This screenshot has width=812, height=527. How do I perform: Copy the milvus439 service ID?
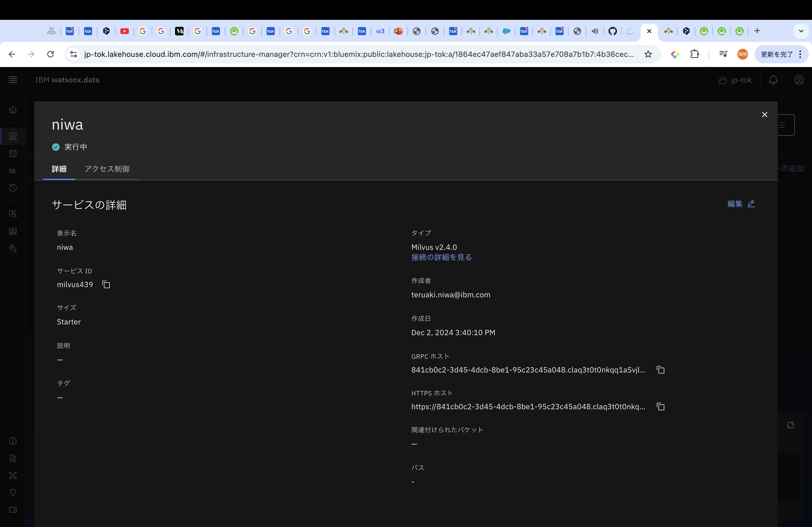click(106, 284)
